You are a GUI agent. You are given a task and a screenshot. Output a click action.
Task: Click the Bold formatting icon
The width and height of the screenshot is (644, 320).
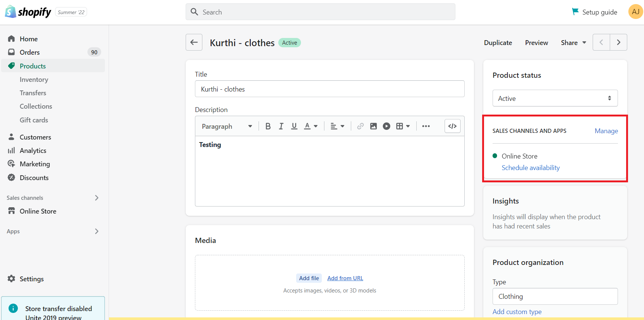click(x=268, y=126)
